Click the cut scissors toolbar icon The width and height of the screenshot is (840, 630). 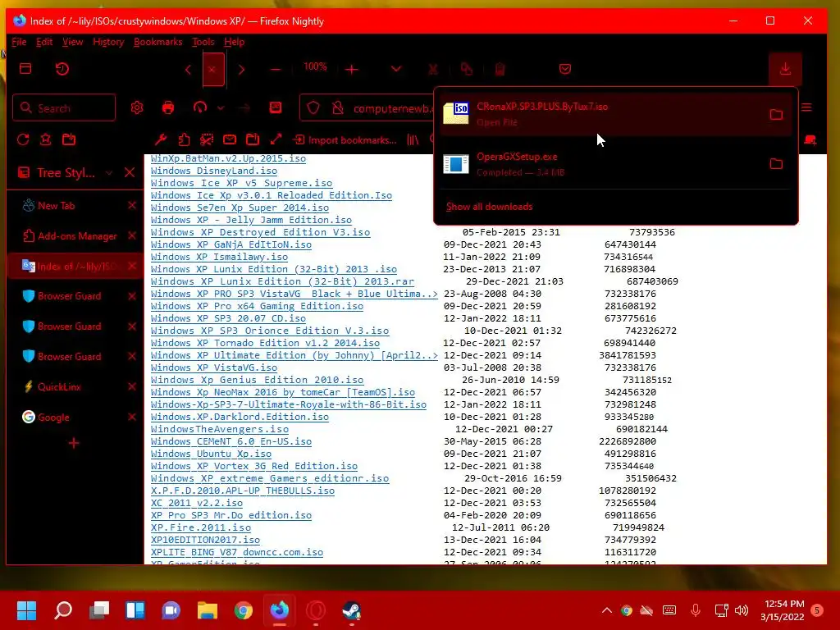pyautogui.click(x=433, y=69)
